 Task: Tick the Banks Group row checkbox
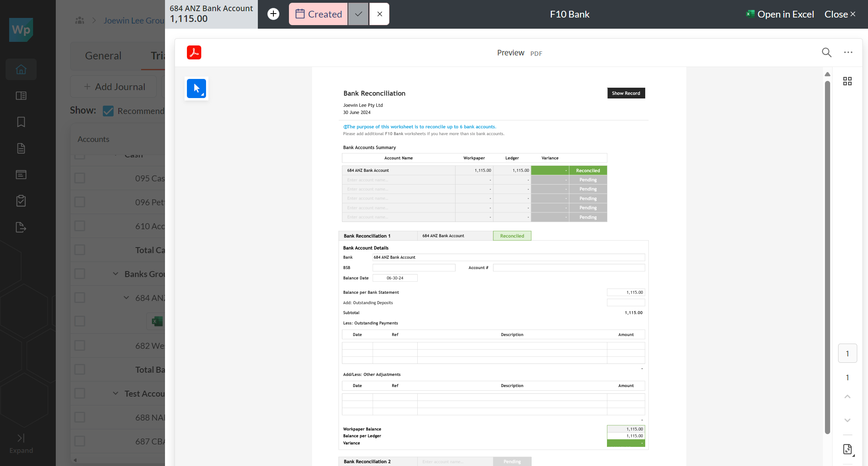click(x=80, y=274)
